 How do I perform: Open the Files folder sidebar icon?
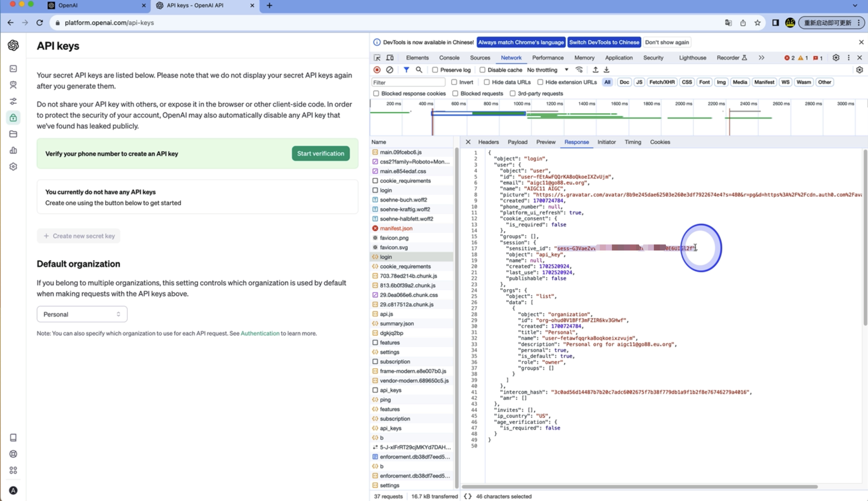(x=13, y=134)
